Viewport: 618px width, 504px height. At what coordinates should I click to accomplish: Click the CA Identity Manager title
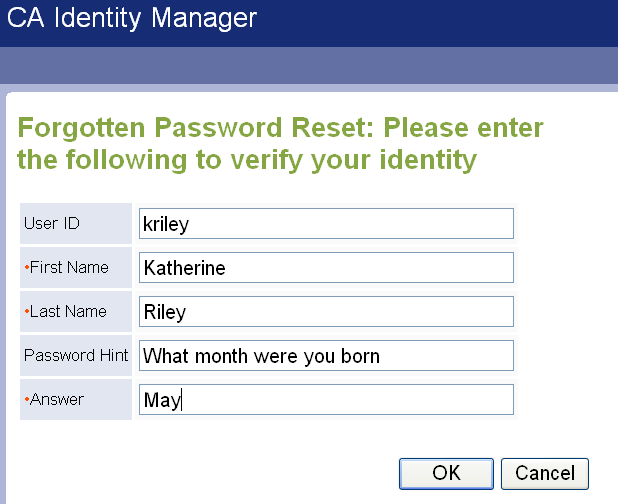point(132,17)
